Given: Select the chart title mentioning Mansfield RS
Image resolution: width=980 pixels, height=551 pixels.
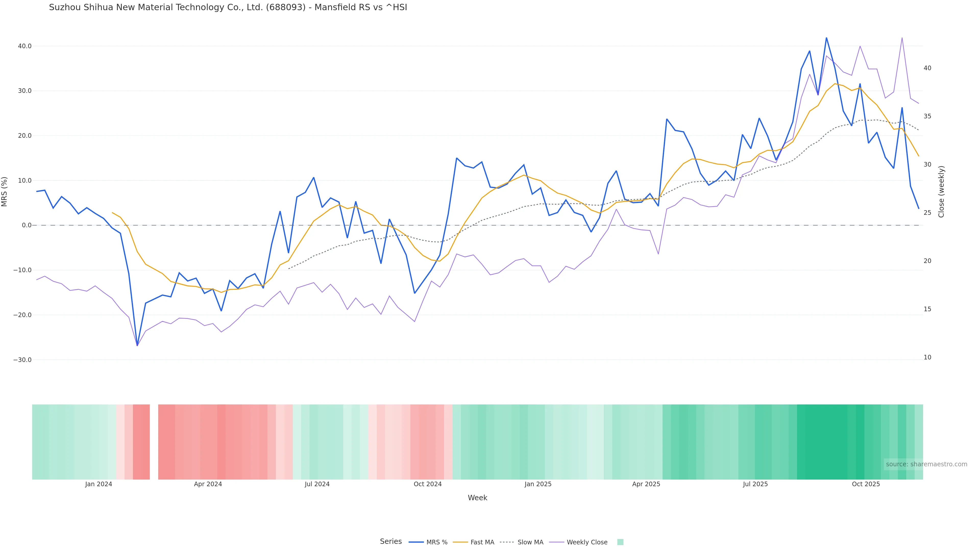Looking at the screenshot, I should tap(228, 7).
